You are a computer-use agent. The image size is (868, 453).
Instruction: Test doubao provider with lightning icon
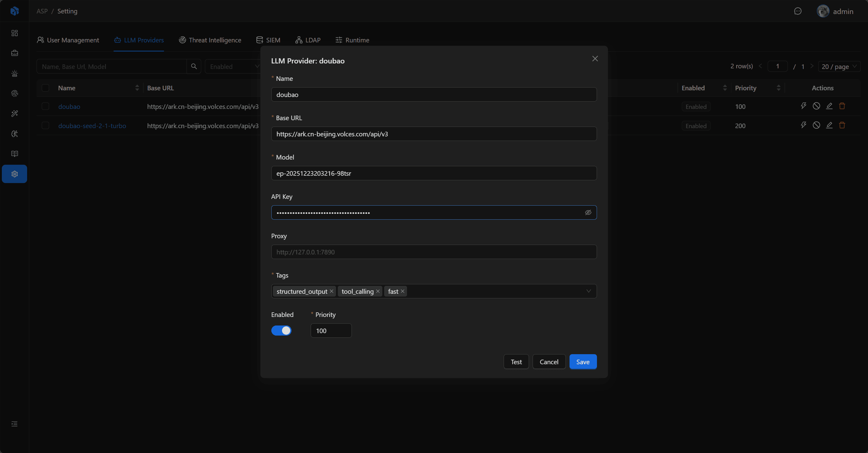(x=804, y=106)
